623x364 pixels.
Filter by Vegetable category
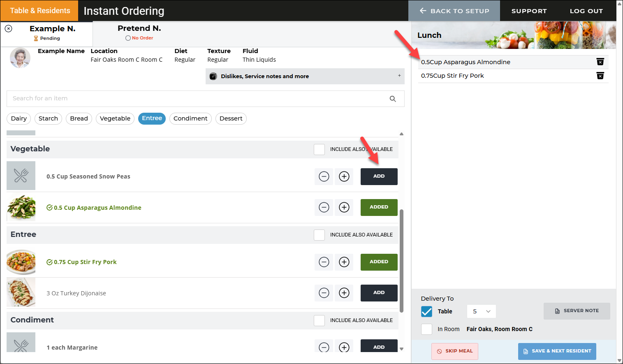pyautogui.click(x=115, y=118)
